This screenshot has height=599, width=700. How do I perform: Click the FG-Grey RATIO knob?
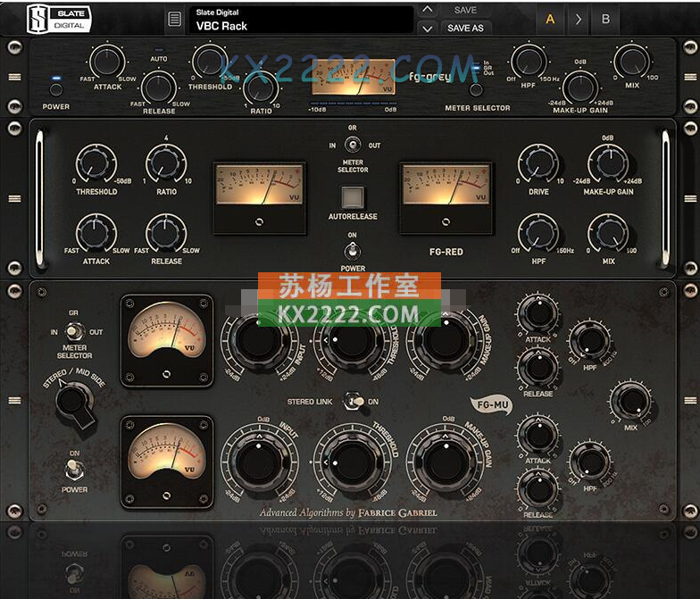coord(261,87)
